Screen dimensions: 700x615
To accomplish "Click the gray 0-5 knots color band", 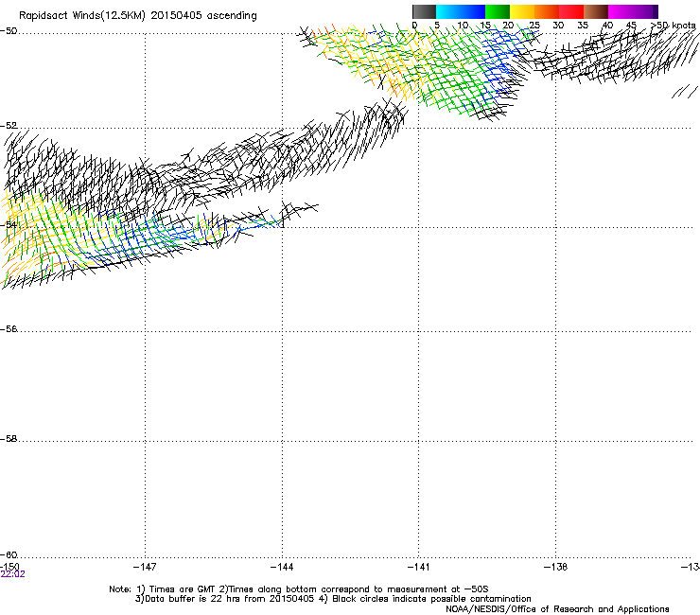I will [x=424, y=11].
